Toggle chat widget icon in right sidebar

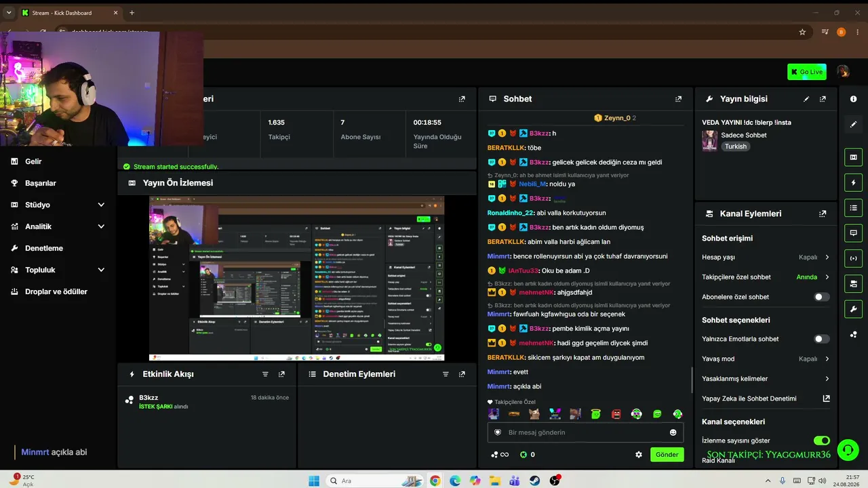[x=853, y=232]
